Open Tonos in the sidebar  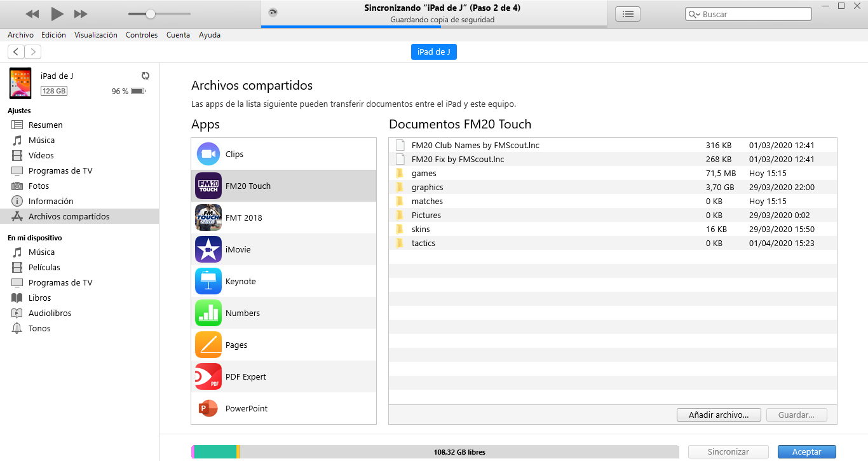[x=79, y=328]
